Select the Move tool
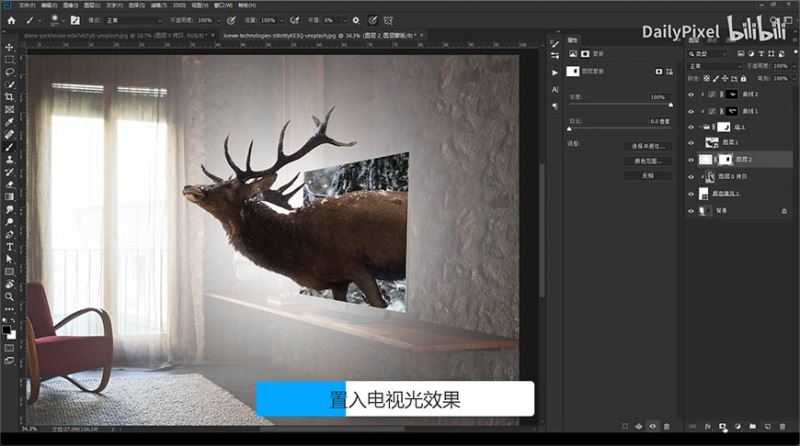800x446 pixels. [x=10, y=47]
